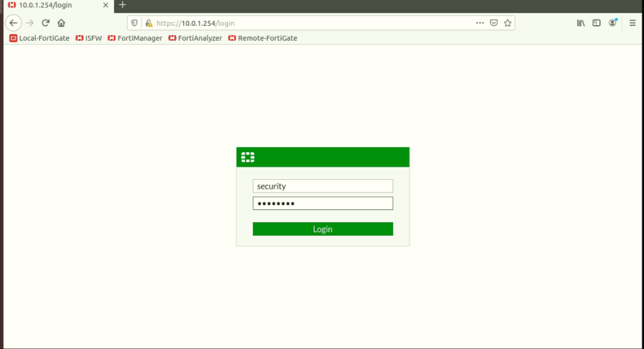Open the connection security padlock info

[148, 23]
